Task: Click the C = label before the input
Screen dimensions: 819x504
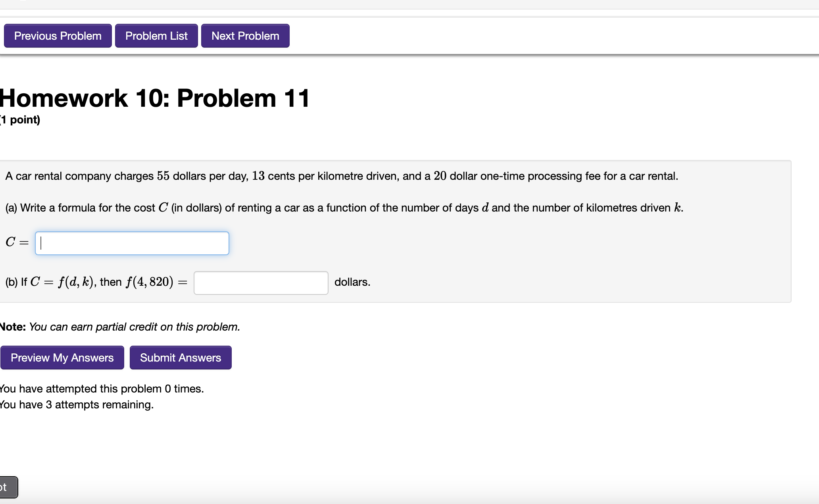Action: (17, 242)
